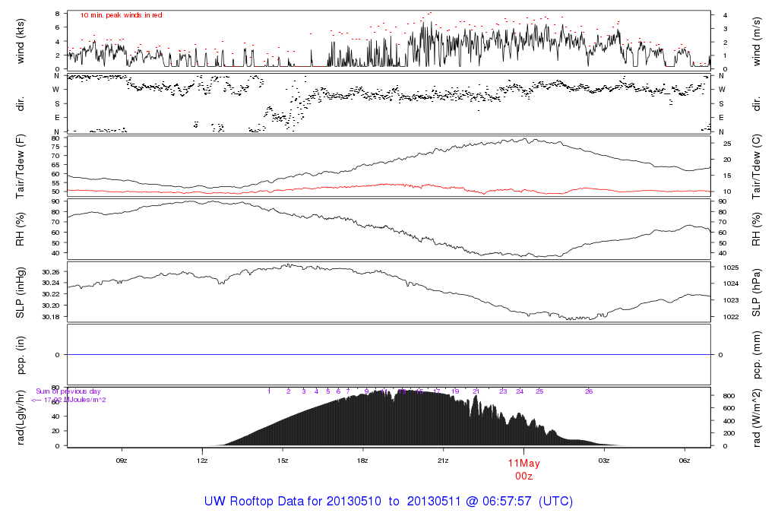Screen dimensions: 778x532
Task: Click the rad (W/m^2) right axis label
Action: click(x=756, y=418)
